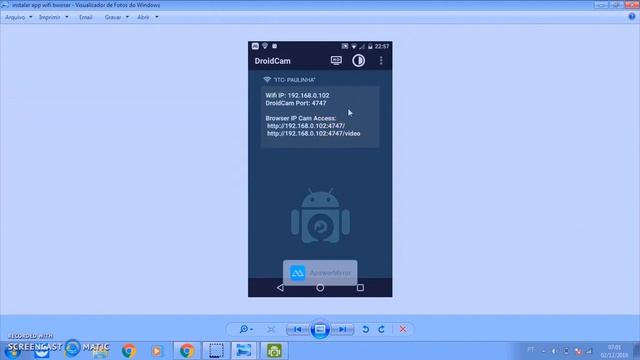Tap the phone's home circle button
The image size is (640, 360).
[x=320, y=288]
